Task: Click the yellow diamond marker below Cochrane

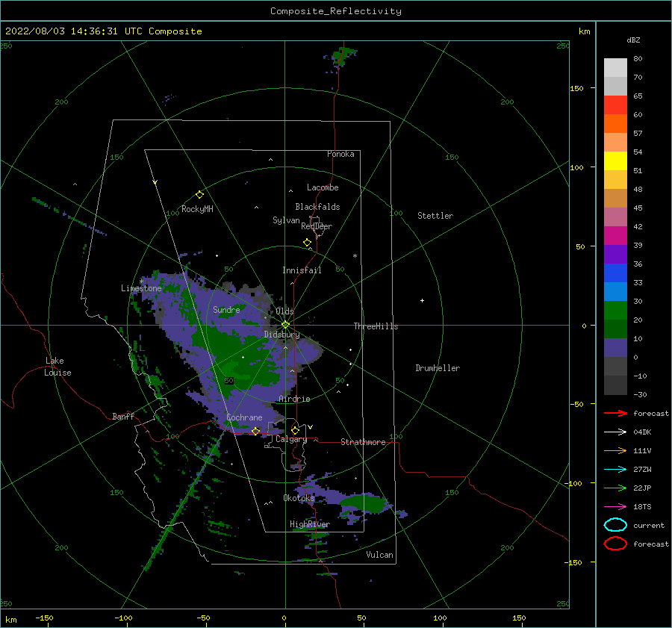Action: coord(255,431)
